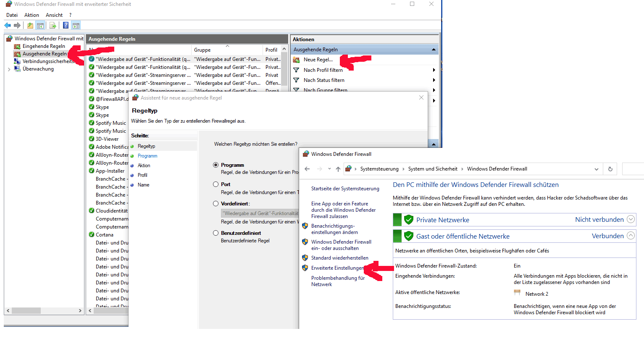
Task: Click Windows Defender Firewall ein- oder ausschalten link
Action: click(341, 245)
